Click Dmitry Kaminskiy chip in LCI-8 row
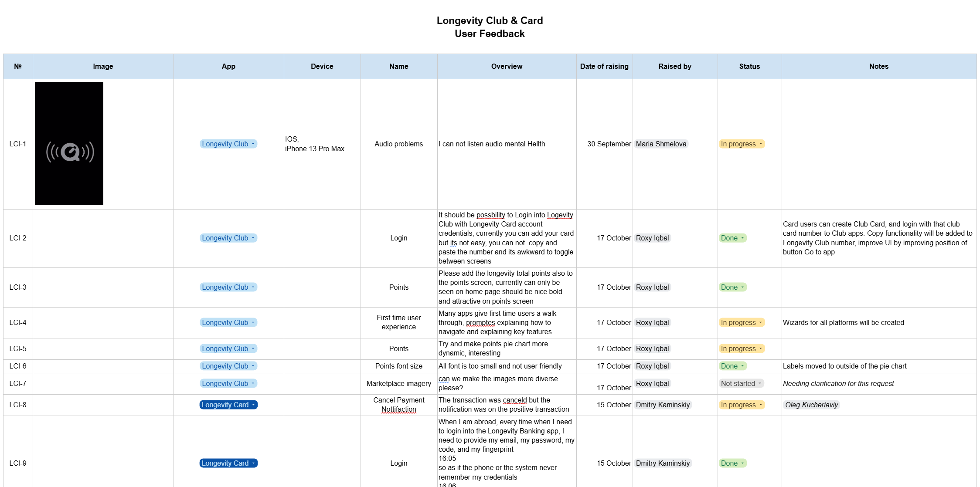 pos(663,405)
